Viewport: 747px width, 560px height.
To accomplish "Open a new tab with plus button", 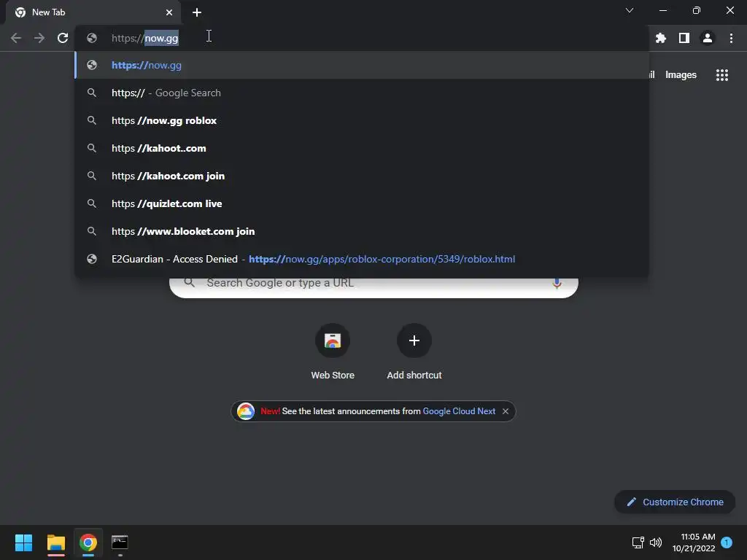I will [197, 12].
